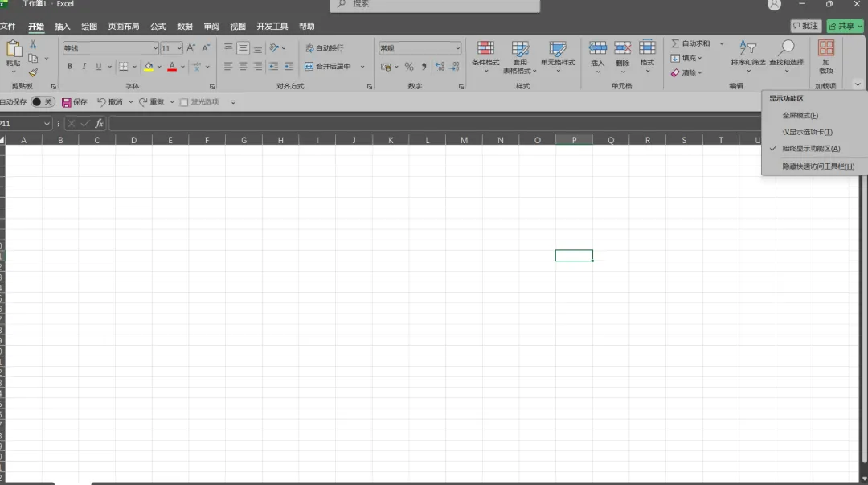Click the increase decimal places icon

click(x=440, y=67)
